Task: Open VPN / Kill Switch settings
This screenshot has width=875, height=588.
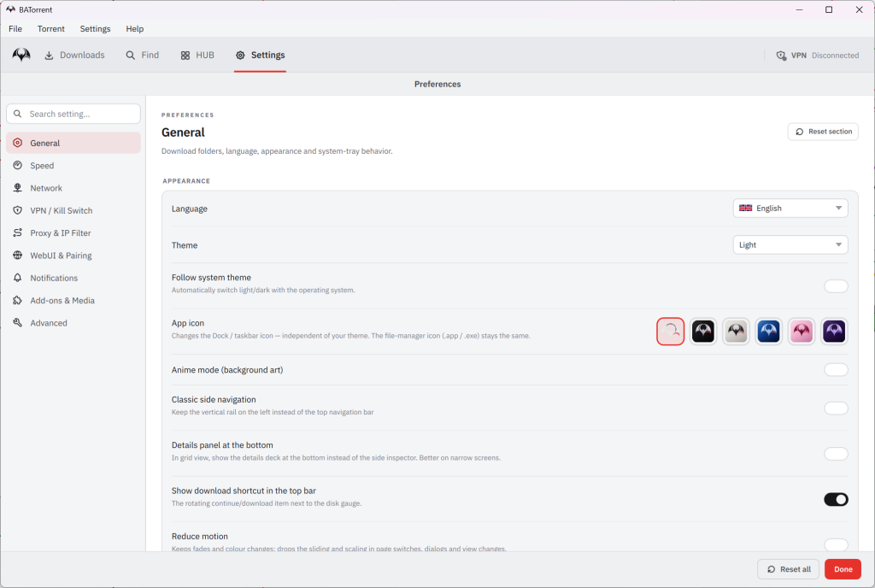Action: point(73,210)
